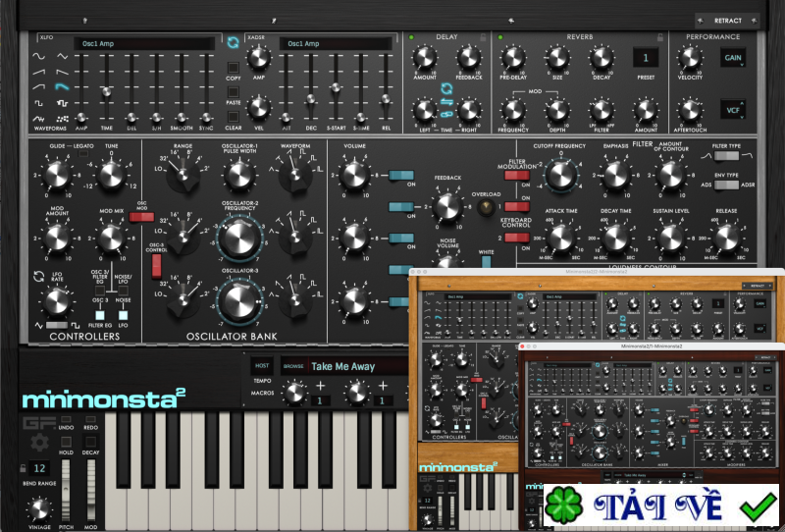Click the Delay left-right swap arrows icon
Screen dimensions: 785x532
click(x=446, y=102)
